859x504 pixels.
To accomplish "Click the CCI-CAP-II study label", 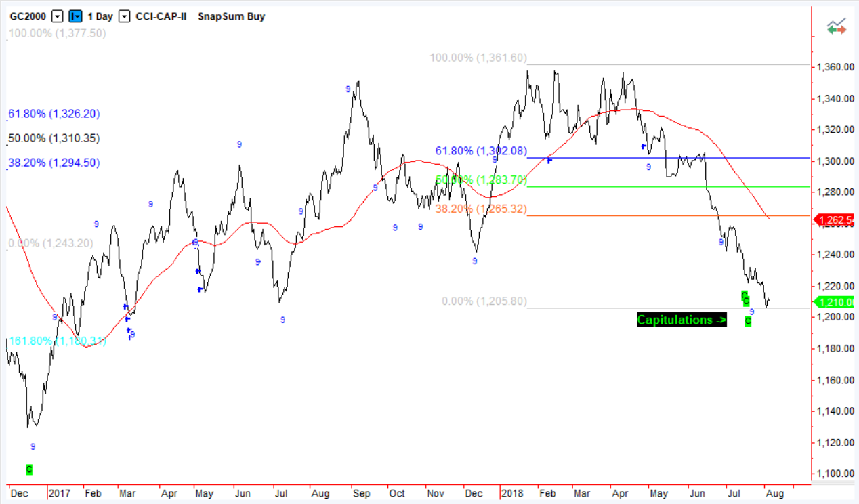I will (162, 16).
